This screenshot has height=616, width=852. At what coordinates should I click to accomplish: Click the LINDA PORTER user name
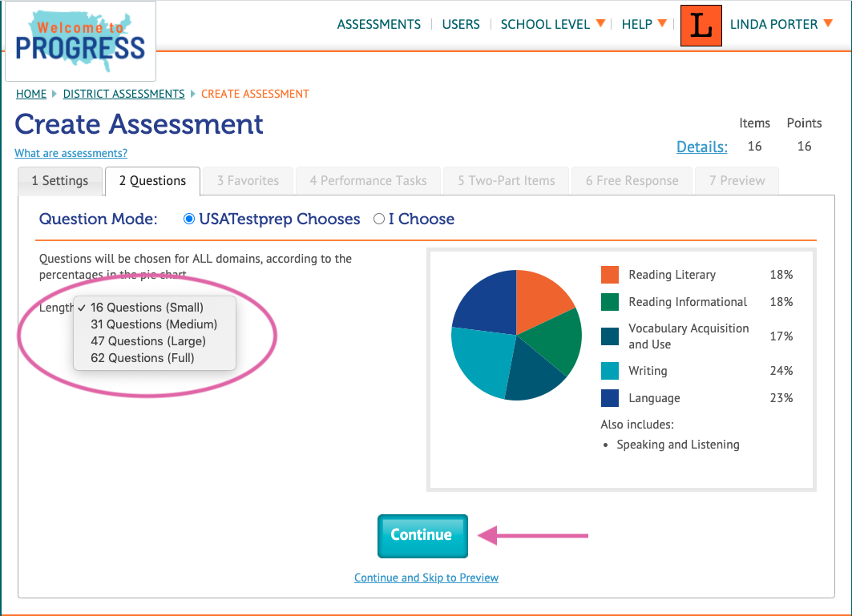coord(773,25)
